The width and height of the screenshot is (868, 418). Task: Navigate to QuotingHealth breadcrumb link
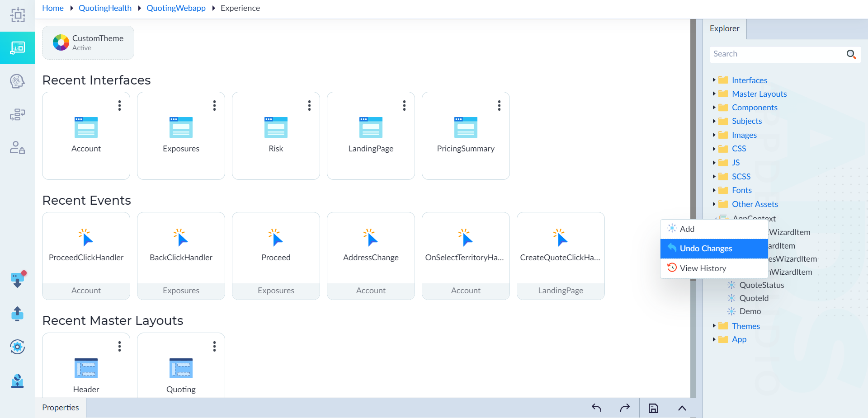click(x=105, y=8)
